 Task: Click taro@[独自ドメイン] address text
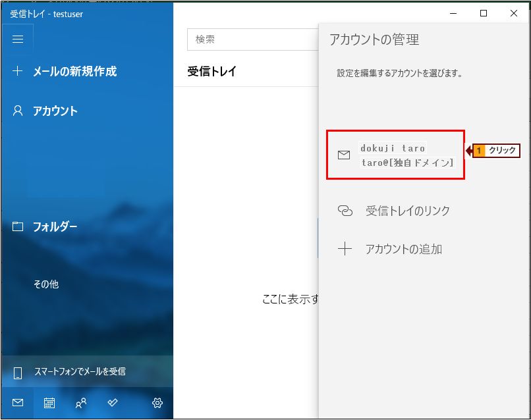(x=408, y=163)
